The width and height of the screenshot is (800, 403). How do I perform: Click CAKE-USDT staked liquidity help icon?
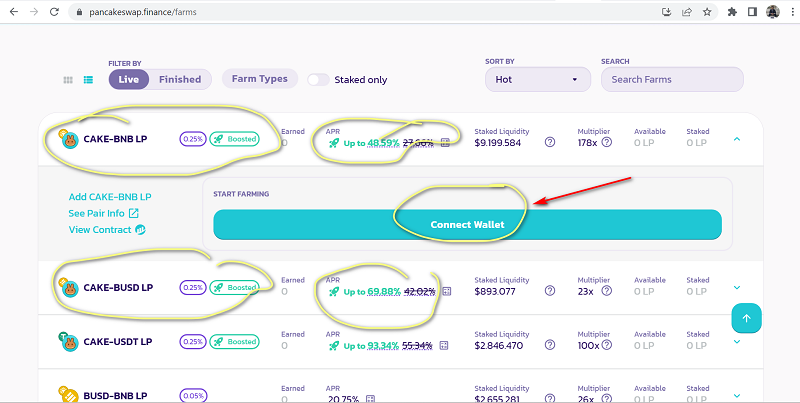click(550, 345)
